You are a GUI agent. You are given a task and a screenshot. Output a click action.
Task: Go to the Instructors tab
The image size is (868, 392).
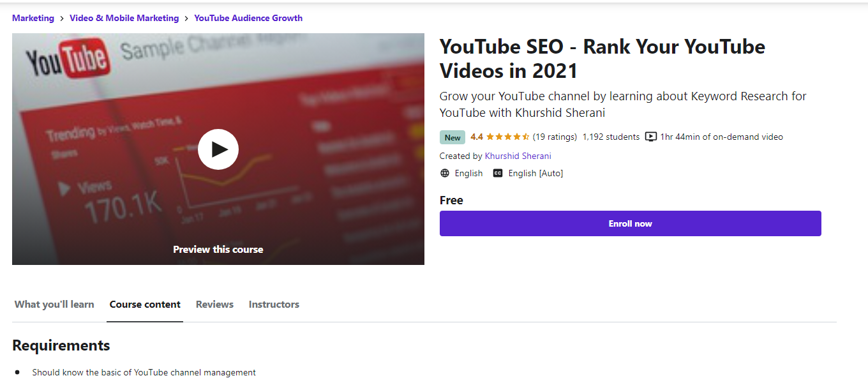tap(274, 305)
